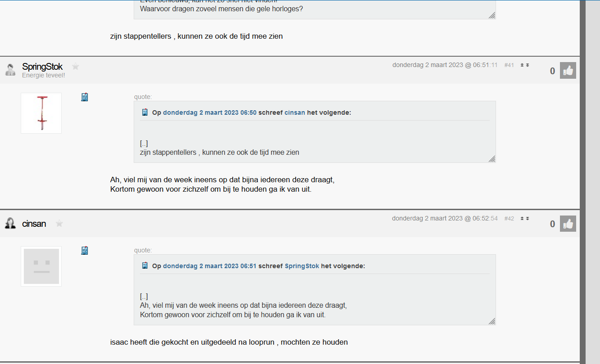Open SpringStok's pogo stick avatar image
600x364 pixels.
[41, 113]
